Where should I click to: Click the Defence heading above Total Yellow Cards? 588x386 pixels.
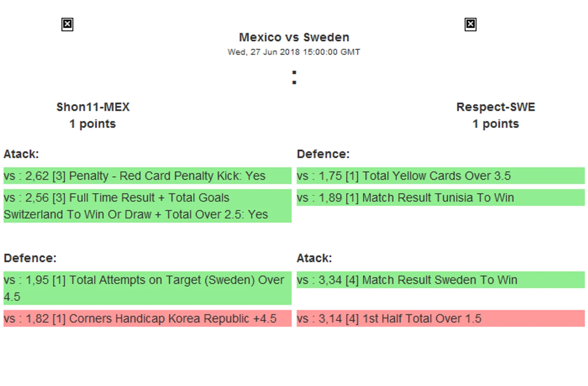pos(323,154)
